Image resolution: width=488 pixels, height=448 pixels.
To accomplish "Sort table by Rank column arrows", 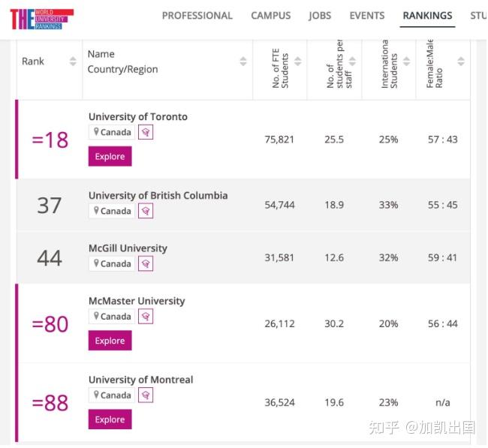I will click(x=73, y=62).
